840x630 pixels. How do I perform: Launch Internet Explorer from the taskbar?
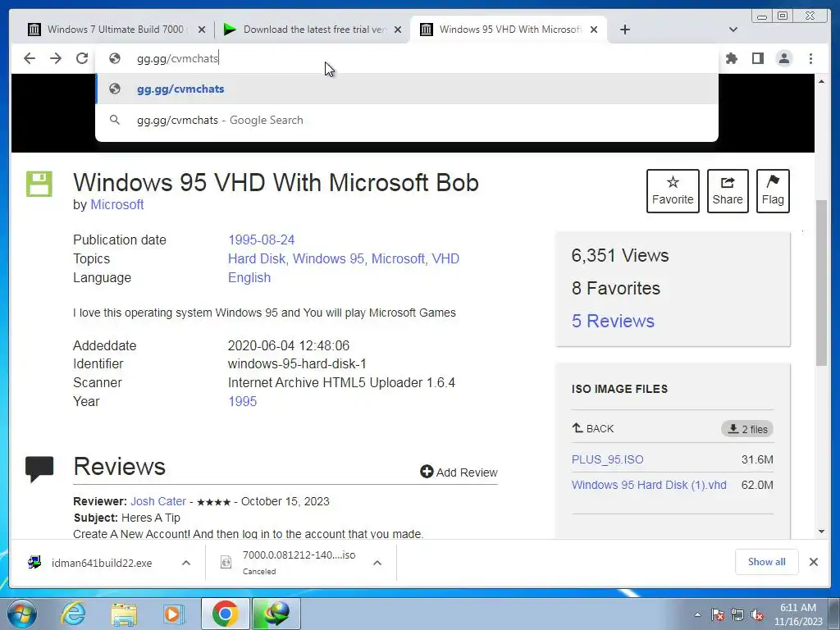click(x=73, y=614)
